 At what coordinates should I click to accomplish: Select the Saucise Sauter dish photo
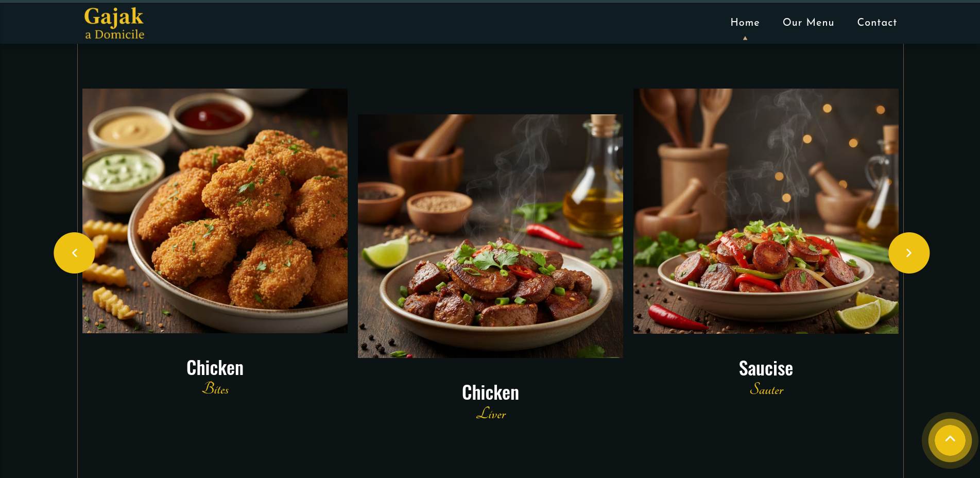click(x=766, y=211)
